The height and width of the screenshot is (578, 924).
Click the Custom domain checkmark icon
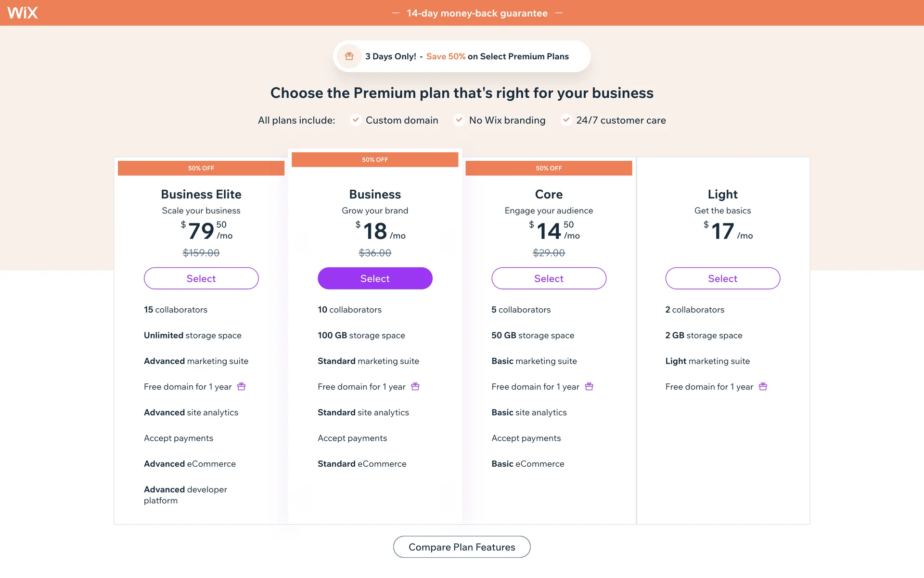pyautogui.click(x=356, y=120)
